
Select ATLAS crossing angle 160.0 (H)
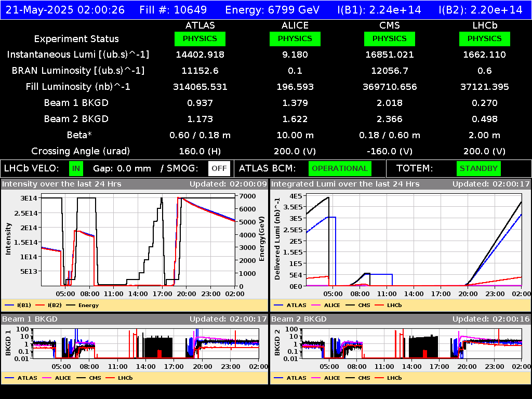[200, 151]
